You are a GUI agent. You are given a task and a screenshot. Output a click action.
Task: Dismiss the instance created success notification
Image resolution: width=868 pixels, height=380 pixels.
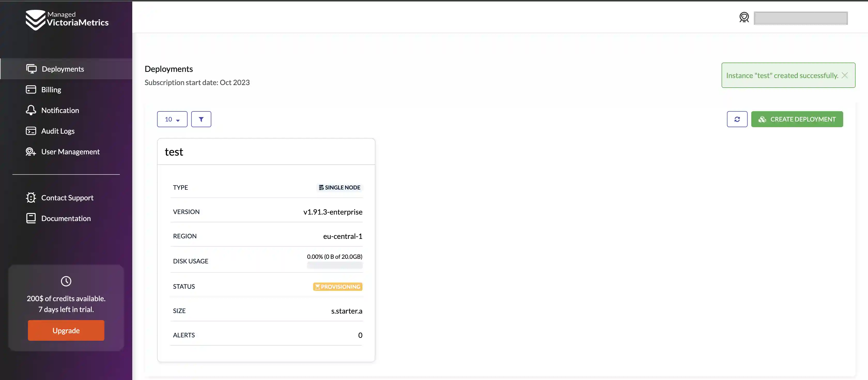click(845, 75)
